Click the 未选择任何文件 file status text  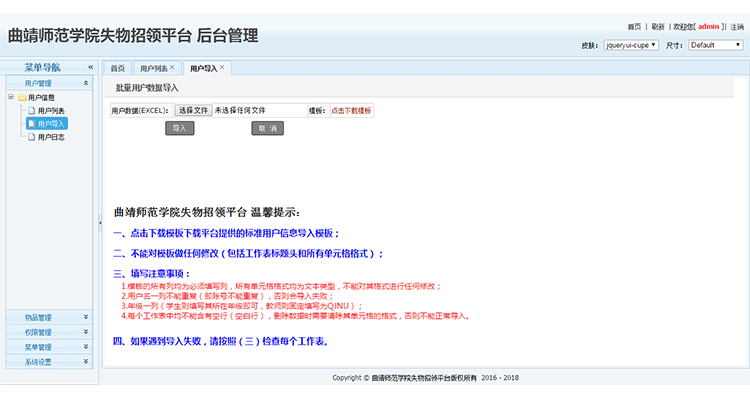coord(240,110)
